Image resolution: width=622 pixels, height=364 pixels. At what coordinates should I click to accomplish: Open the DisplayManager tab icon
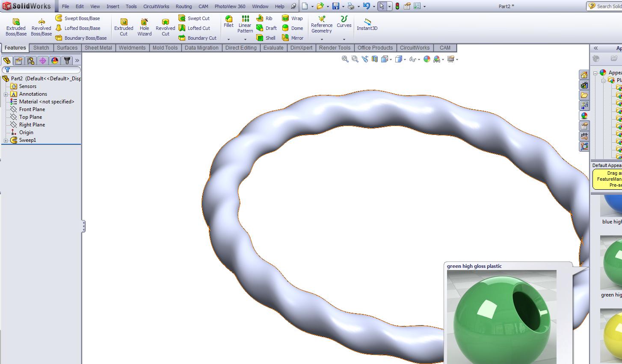click(x=55, y=61)
